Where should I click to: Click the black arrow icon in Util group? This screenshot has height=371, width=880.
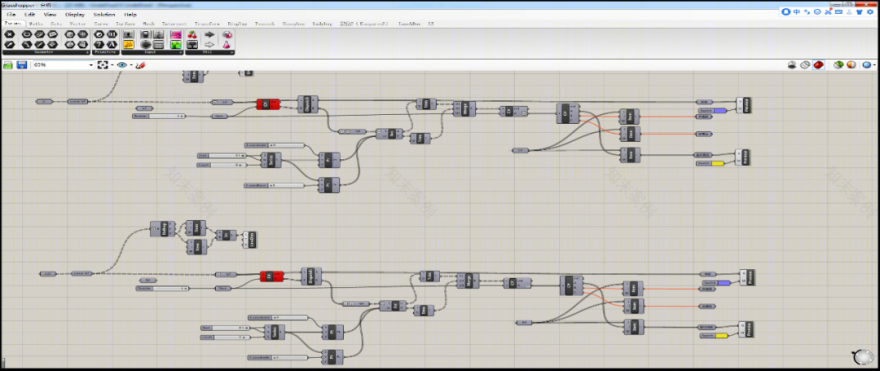(210, 35)
